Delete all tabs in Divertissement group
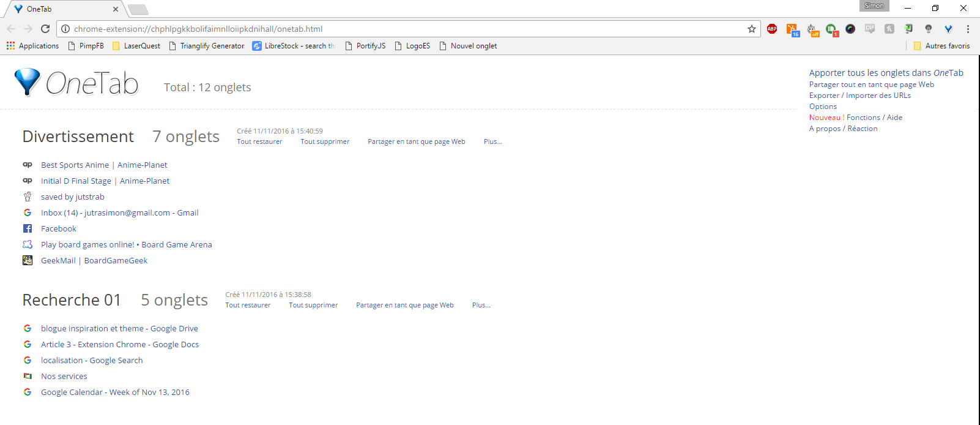Viewport: 980px width, 425px height. (325, 141)
